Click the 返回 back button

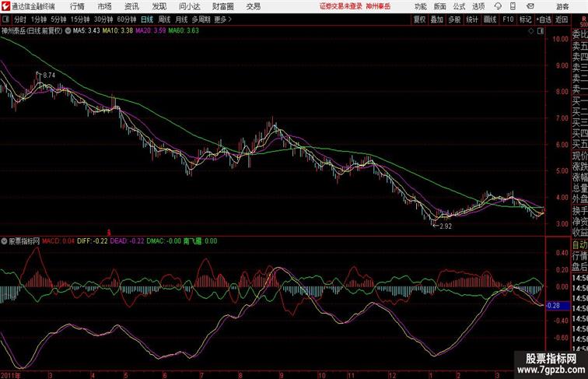(x=562, y=19)
